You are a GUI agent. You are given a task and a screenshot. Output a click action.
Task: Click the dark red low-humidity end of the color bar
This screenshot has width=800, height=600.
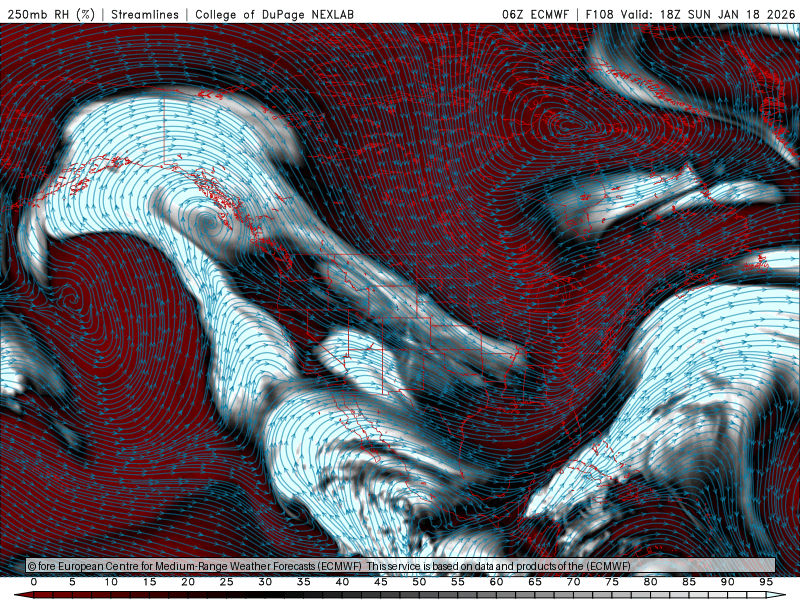tap(24, 595)
